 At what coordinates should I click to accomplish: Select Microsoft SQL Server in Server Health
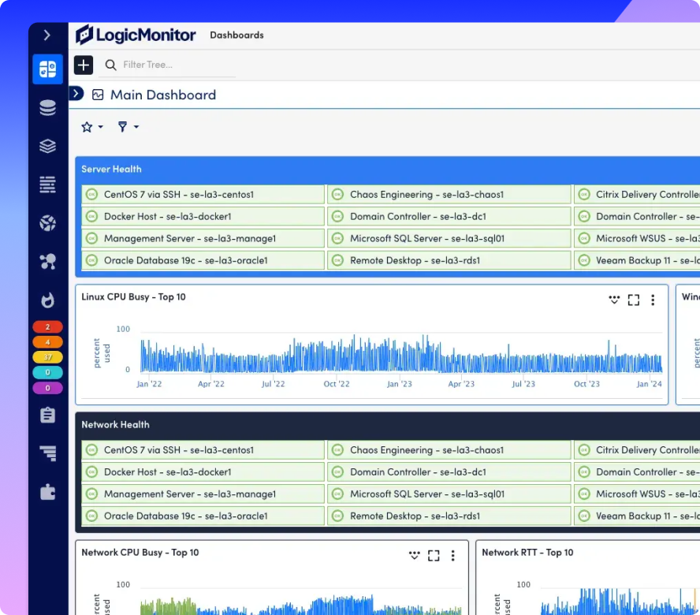(x=449, y=238)
